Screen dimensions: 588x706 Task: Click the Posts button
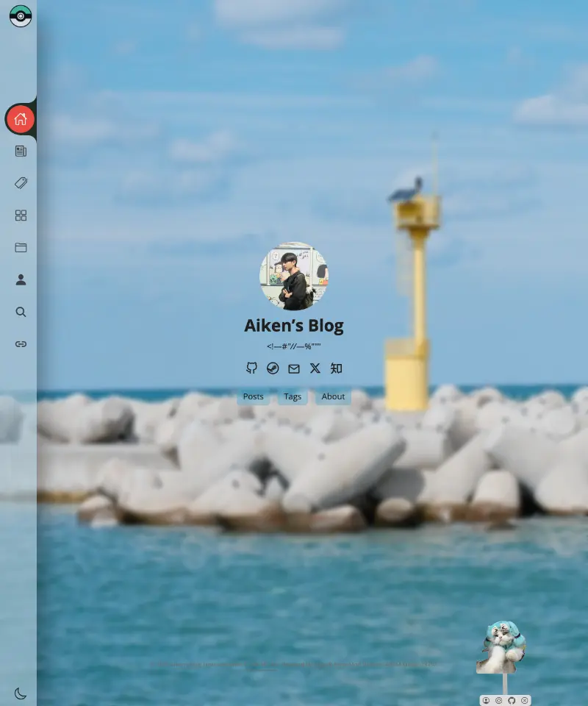coord(254,396)
